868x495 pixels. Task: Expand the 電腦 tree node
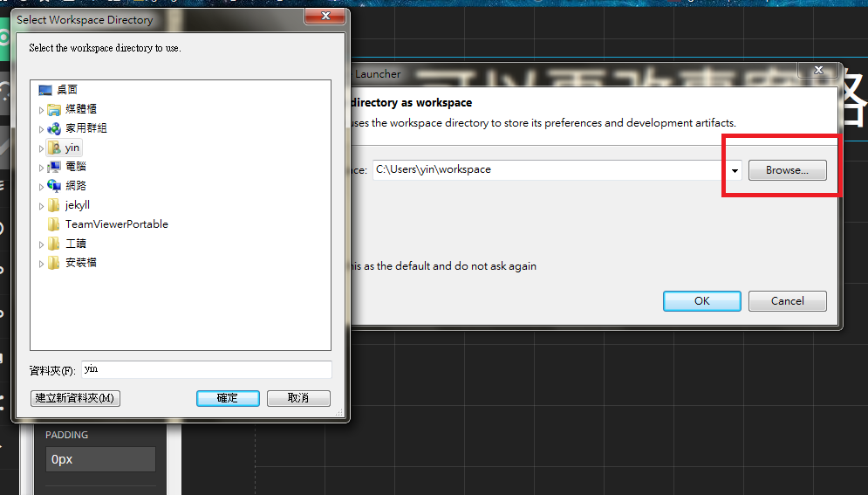point(41,168)
